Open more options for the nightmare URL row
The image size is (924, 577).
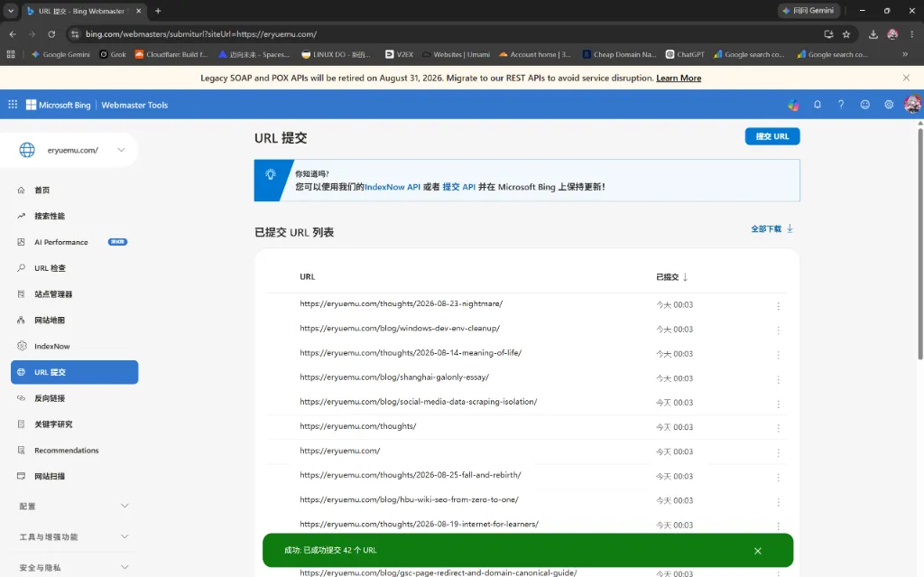[779, 305]
